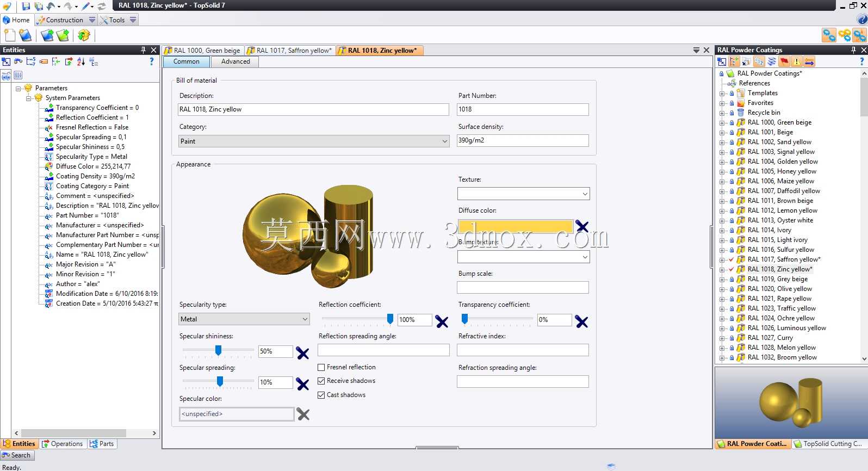Click the red flag icon in RAL Powder Coatings toolbar
Viewport: 868px width, 471px height.
(784, 61)
